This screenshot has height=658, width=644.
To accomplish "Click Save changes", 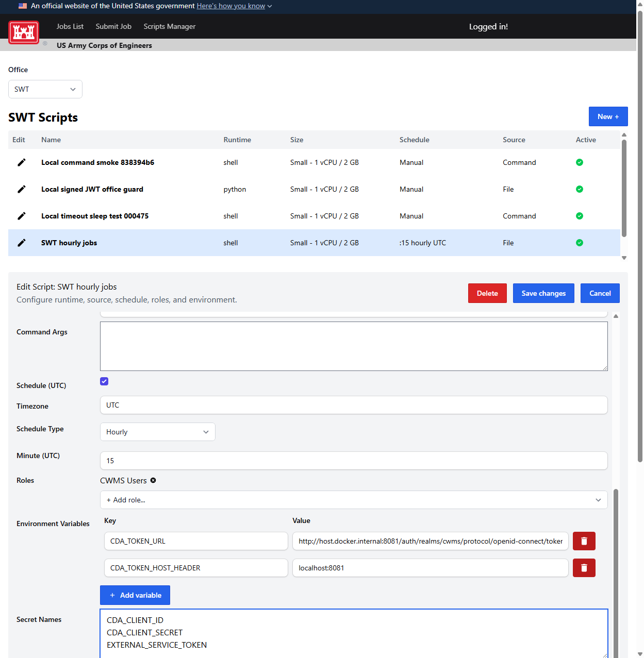I will [543, 293].
